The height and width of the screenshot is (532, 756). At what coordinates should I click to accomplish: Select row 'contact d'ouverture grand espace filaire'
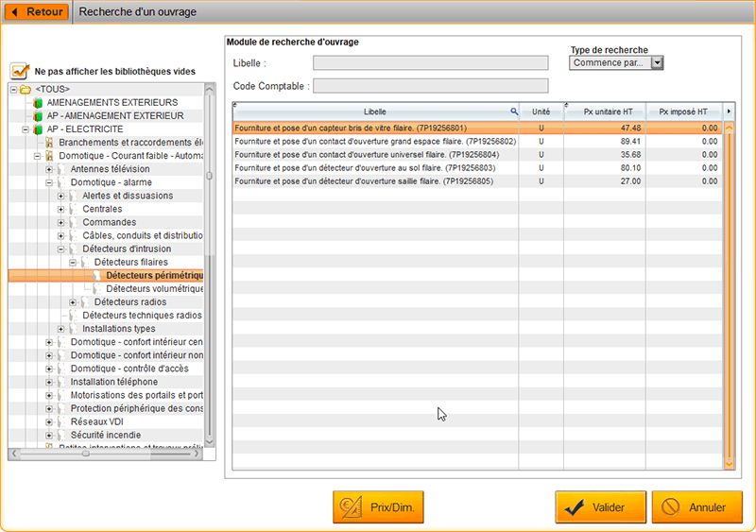tap(477, 142)
